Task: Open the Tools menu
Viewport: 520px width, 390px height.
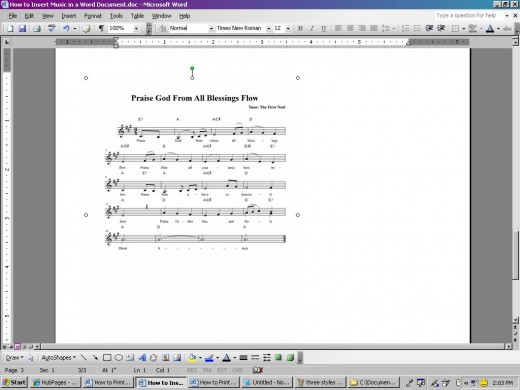Action: 116,16
